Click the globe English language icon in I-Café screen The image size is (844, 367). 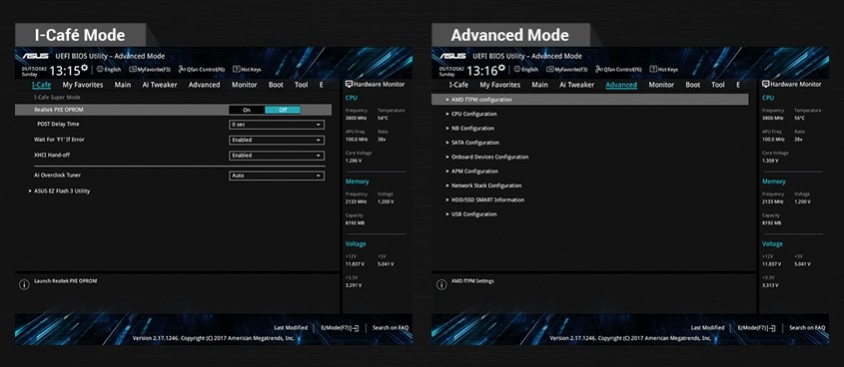(100, 69)
